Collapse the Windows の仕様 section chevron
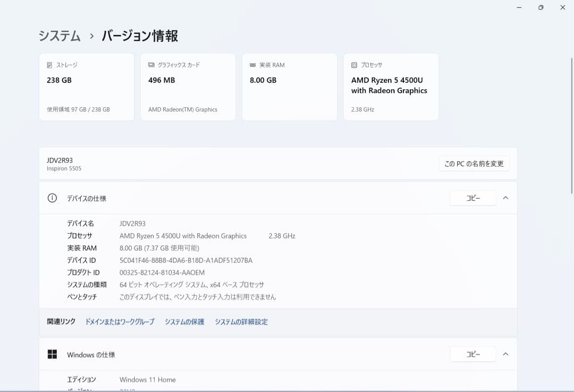The image size is (574, 392). pyautogui.click(x=505, y=354)
